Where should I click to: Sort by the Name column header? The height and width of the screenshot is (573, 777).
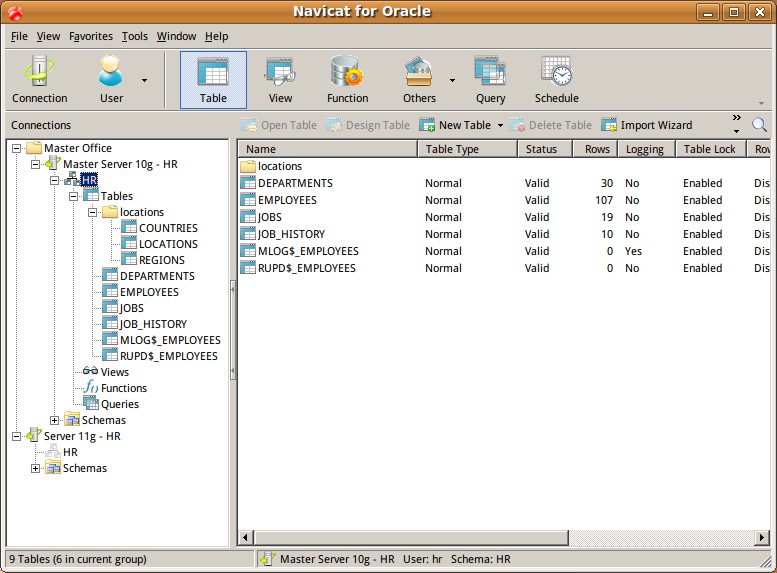click(328, 149)
